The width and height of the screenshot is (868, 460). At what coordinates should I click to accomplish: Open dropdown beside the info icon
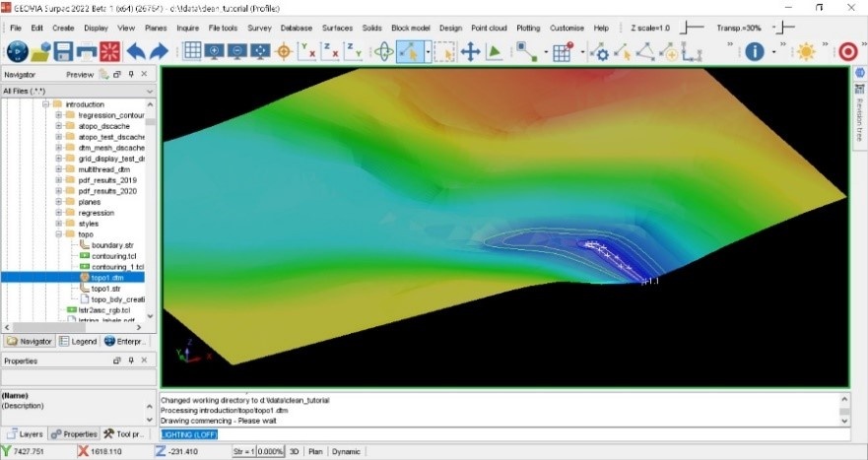pos(773,52)
